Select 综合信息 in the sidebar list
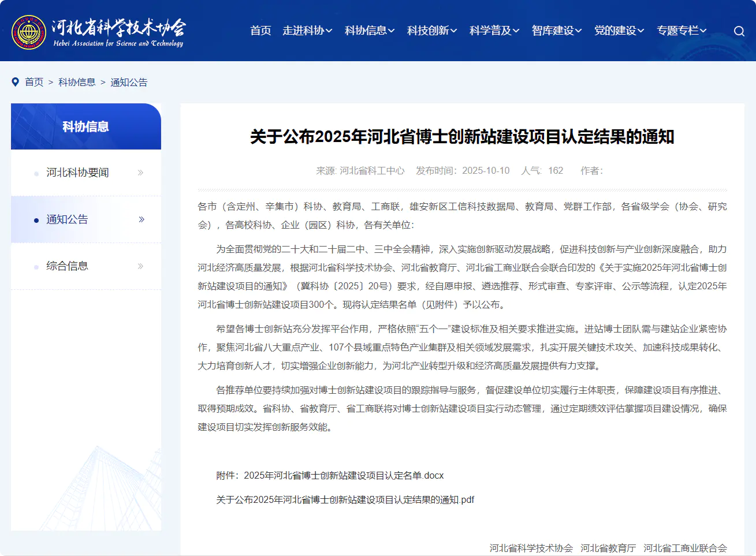756x556 pixels. pyautogui.click(x=67, y=266)
